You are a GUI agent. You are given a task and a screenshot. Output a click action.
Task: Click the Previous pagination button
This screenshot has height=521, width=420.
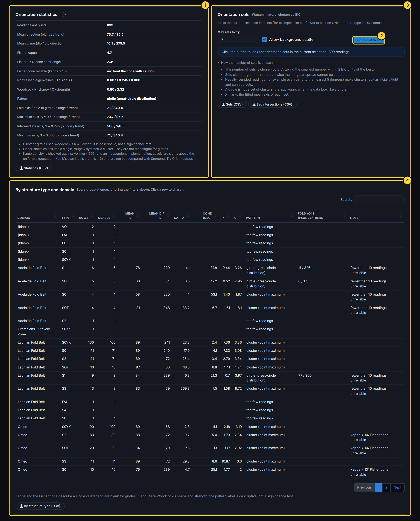pyautogui.click(x=364, y=487)
